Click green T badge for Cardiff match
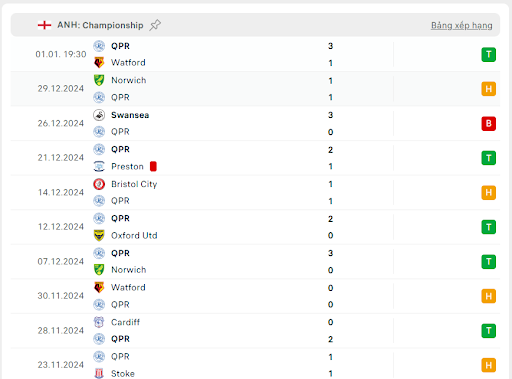This screenshot has width=512, height=379. click(489, 331)
